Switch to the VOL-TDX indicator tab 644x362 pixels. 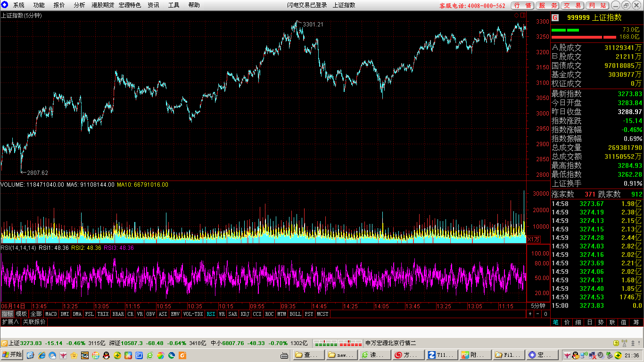click(193, 314)
